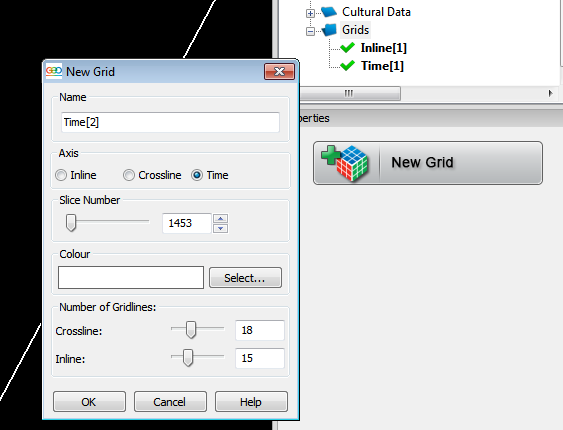Viewport: 563px width, 430px height.
Task: Select the Crossline axis radio button
Action: pyautogui.click(x=129, y=175)
